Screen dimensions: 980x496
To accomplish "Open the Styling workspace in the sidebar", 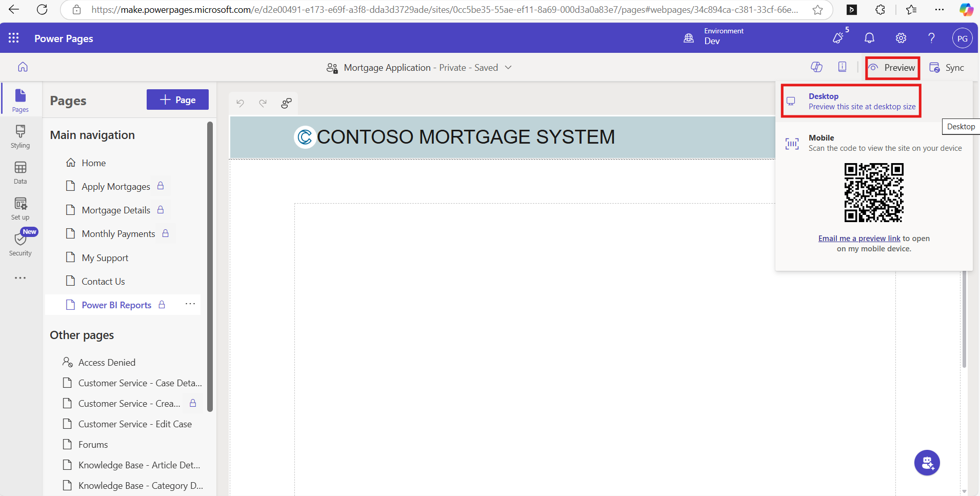I will coord(21,137).
